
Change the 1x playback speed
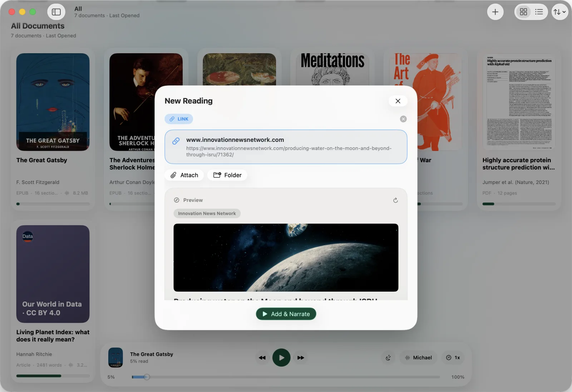coord(453,358)
